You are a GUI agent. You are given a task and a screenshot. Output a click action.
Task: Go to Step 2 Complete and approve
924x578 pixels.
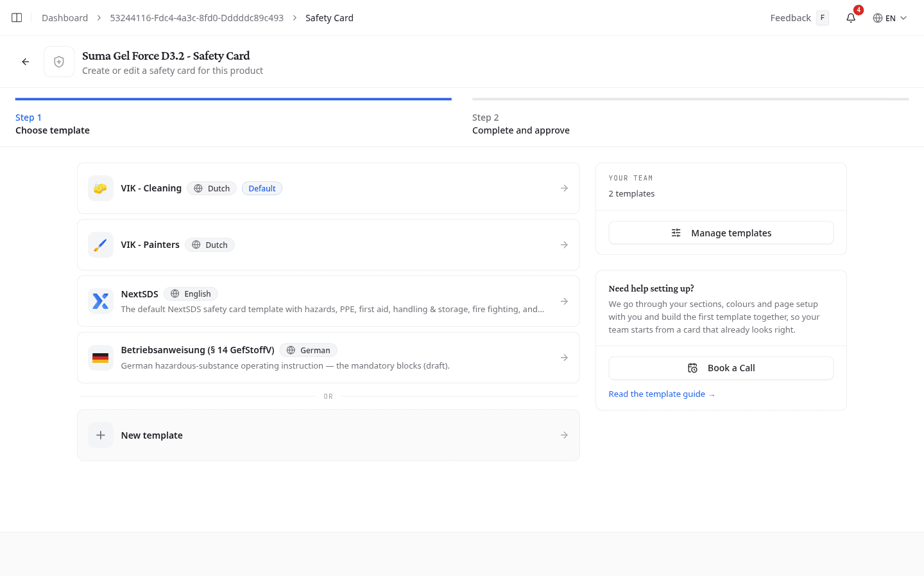(x=690, y=118)
